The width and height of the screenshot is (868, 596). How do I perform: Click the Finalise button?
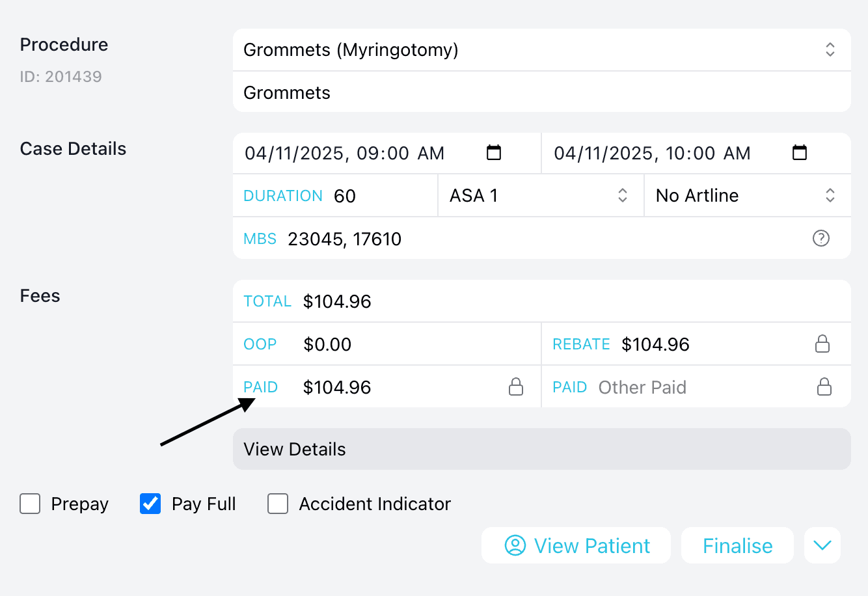[737, 546]
